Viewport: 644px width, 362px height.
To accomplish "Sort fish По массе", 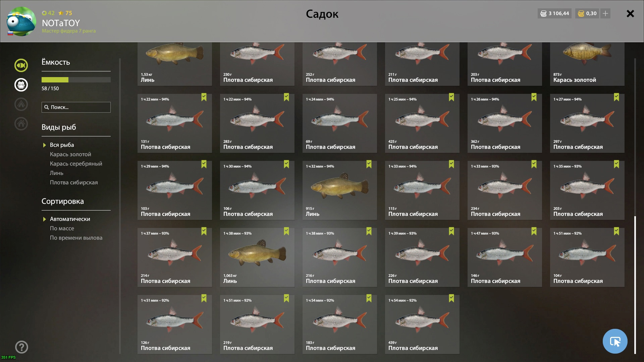I will tap(62, 228).
